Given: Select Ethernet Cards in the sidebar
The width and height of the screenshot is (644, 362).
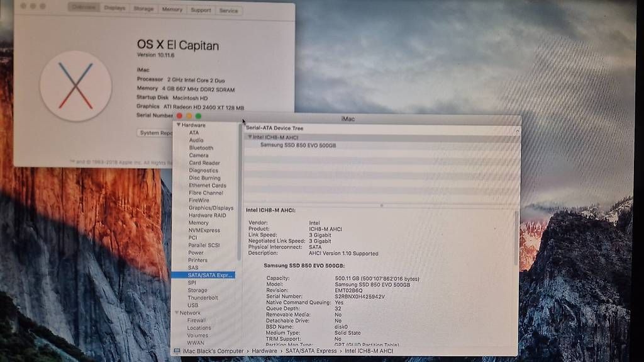Looking at the screenshot, I should 208,186.
